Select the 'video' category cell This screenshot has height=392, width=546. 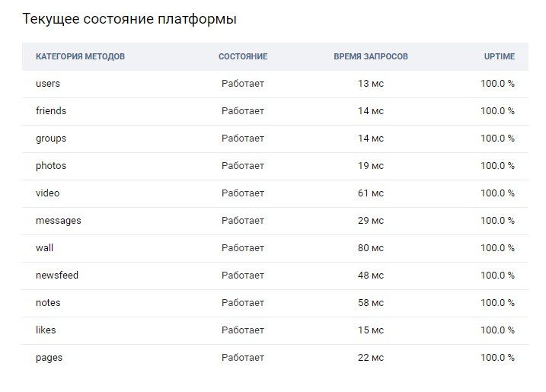coord(48,193)
